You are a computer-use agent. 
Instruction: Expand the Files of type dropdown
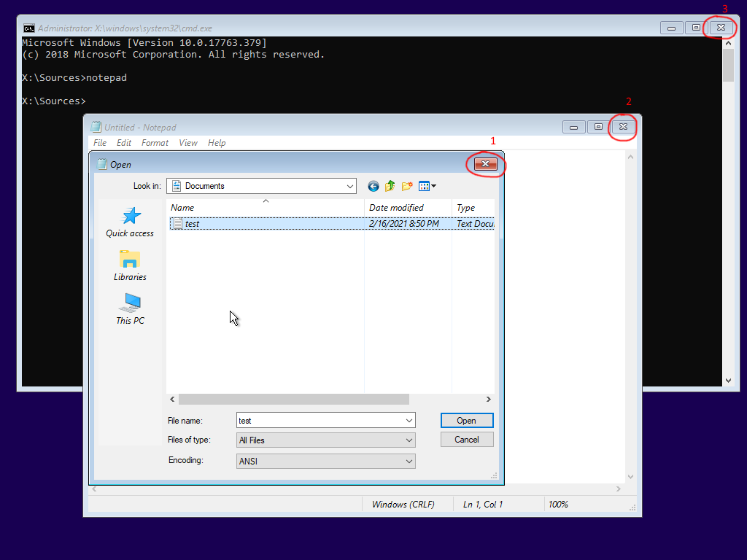point(409,440)
